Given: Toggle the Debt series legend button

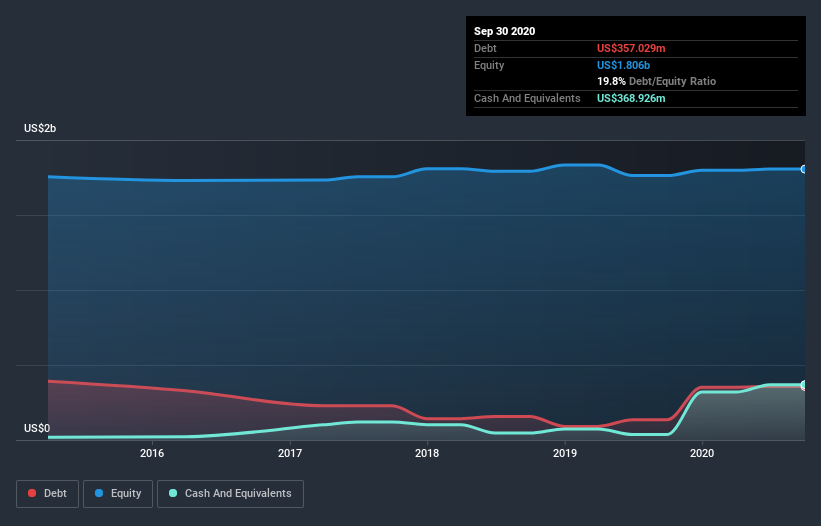Looking at the screenshot, I should [x=48, y=494].
